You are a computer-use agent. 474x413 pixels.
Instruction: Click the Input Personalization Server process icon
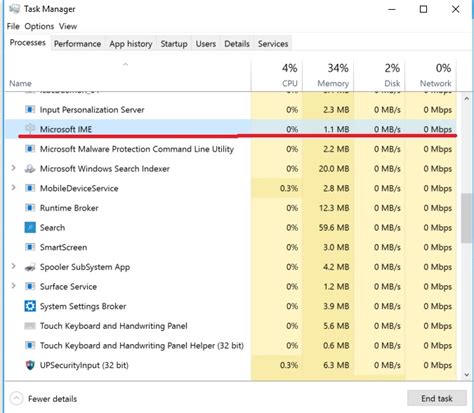[x=30, y=110]
